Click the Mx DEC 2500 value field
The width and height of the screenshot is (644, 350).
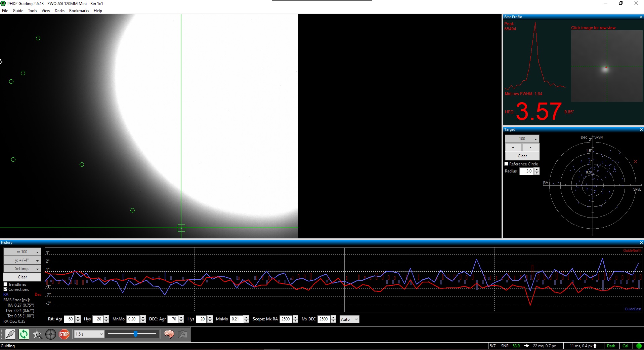click(x=324, y=319)
